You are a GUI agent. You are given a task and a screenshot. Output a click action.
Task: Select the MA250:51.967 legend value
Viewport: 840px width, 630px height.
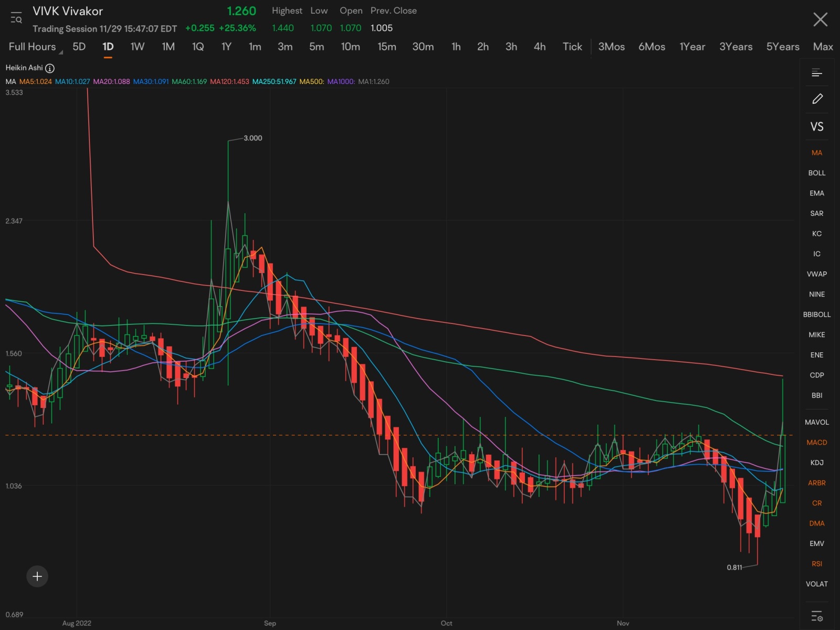coord(274,81)
